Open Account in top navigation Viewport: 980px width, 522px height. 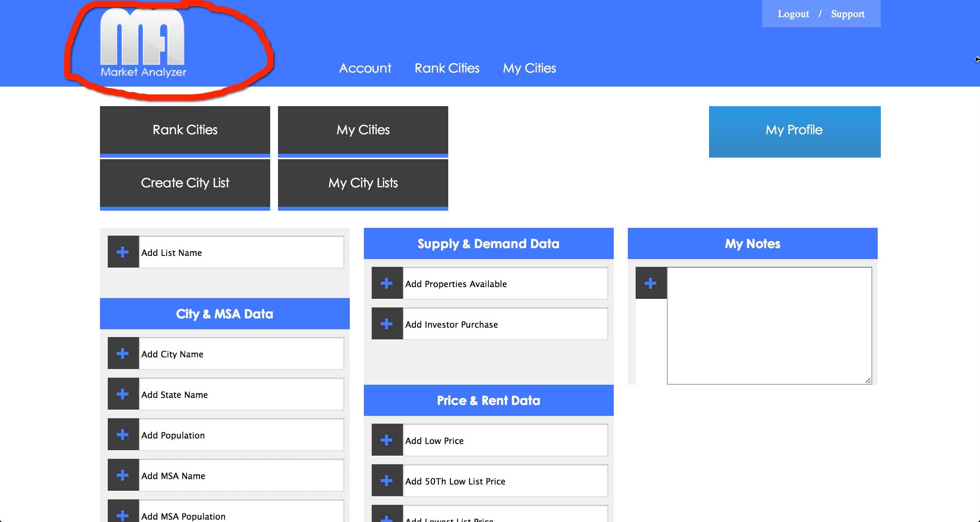[365, 68]
